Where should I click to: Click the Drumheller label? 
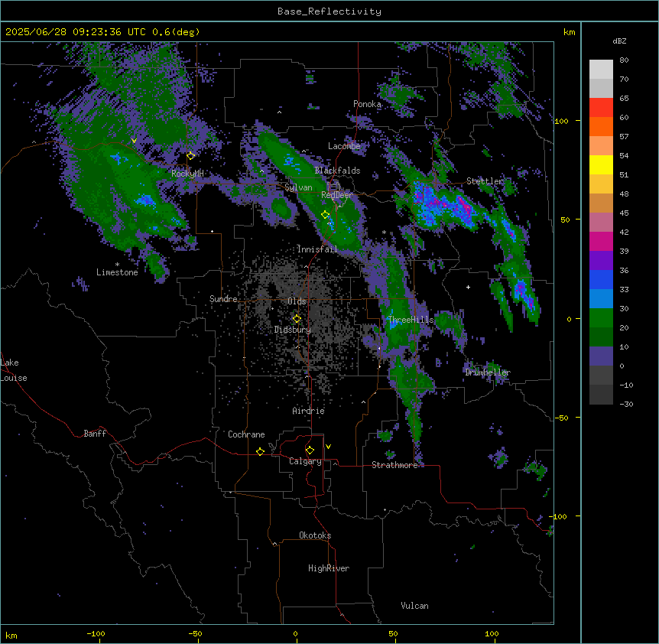pyautogui.click(x=488, y=372)
